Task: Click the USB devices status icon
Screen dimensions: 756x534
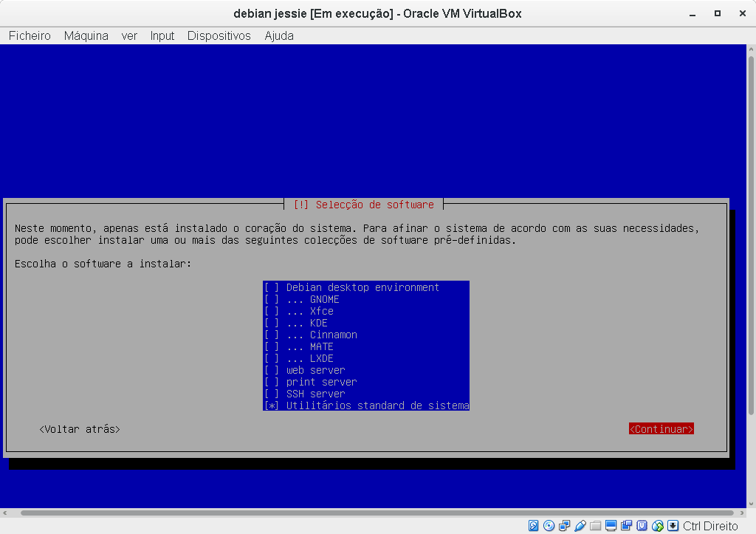Action: click(x=580, y=526)
